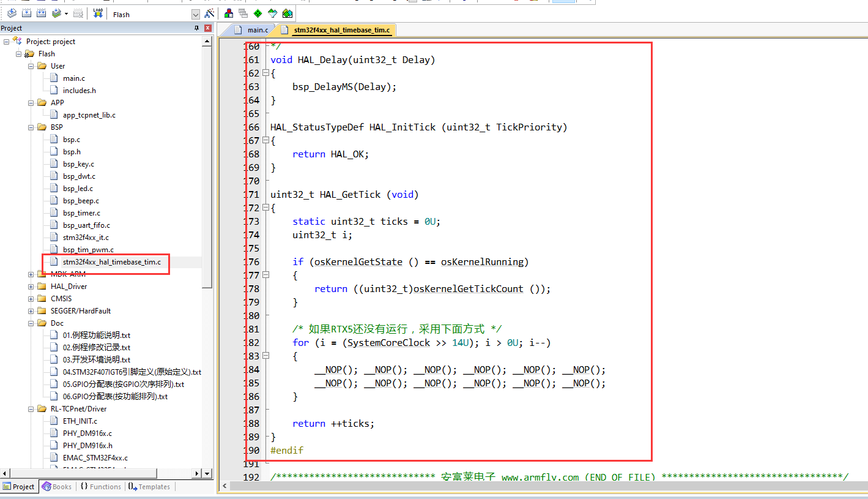Screen dimensions: 868x499
Task: Select 05.GPIO分配表(按GPIO次序排列).txt file
Action: (x=124, y=385)
